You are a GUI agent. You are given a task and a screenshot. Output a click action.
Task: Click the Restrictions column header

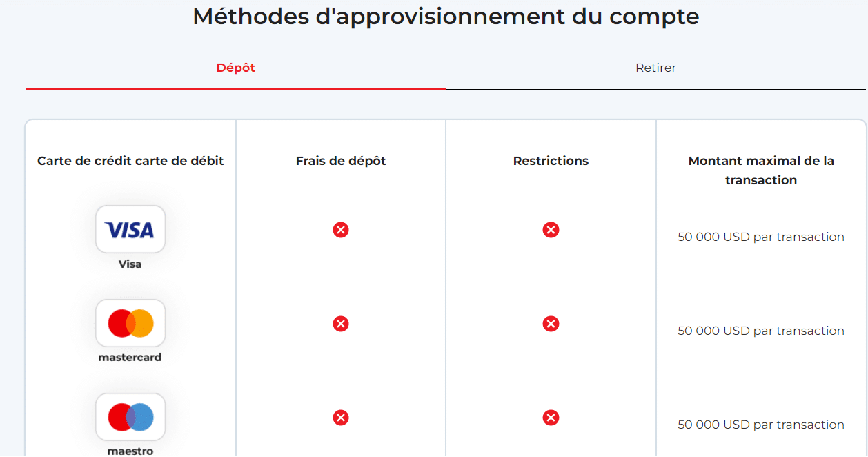pyautogui.click(x=551, y=161)
